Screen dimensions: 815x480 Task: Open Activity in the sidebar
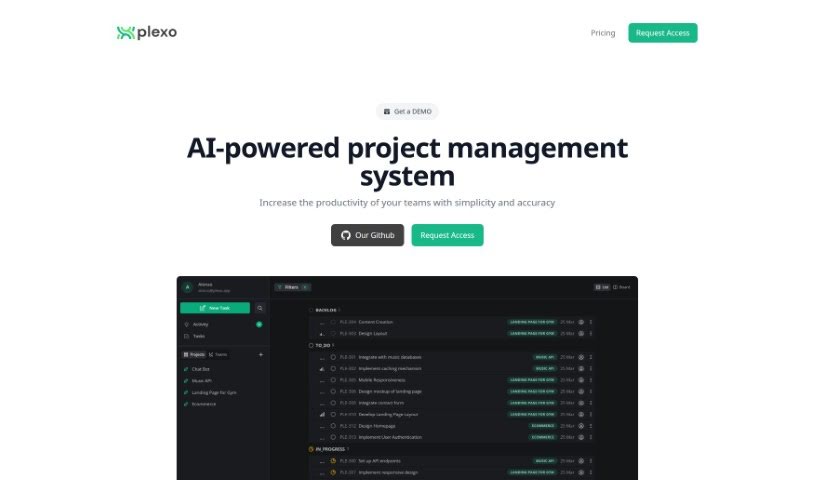pos(201,325)
